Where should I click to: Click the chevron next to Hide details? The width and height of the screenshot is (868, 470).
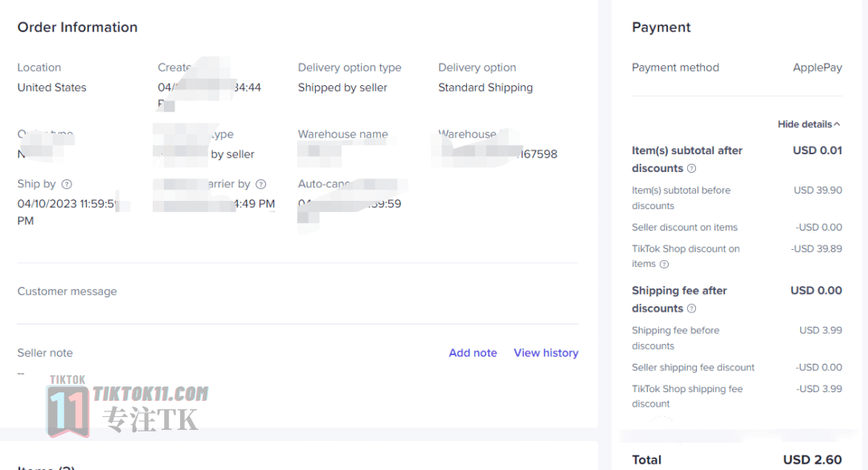(837, 124)
